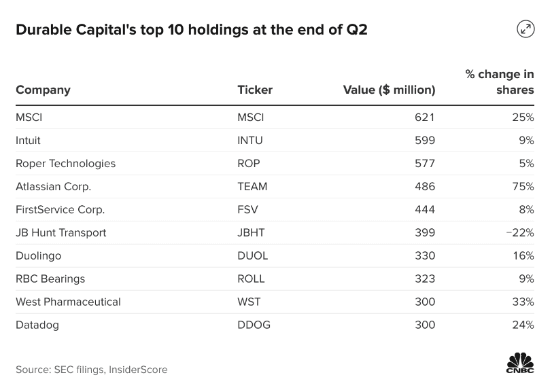Click the Company column header
Image resolution: width=552 pixels, height=392 pixels.
(43, 90)
